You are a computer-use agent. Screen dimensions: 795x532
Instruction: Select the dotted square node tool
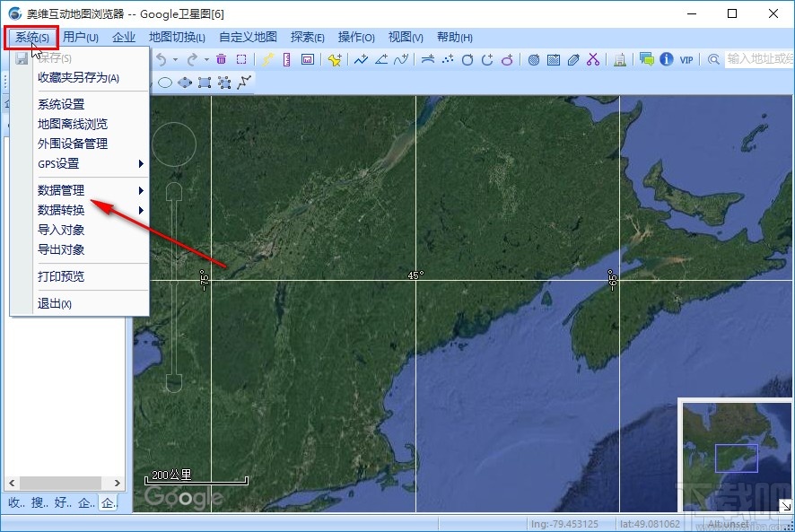(224, 83)
